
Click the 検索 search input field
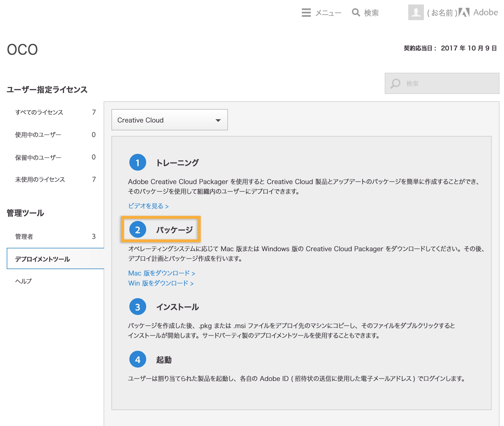(442, 83)
